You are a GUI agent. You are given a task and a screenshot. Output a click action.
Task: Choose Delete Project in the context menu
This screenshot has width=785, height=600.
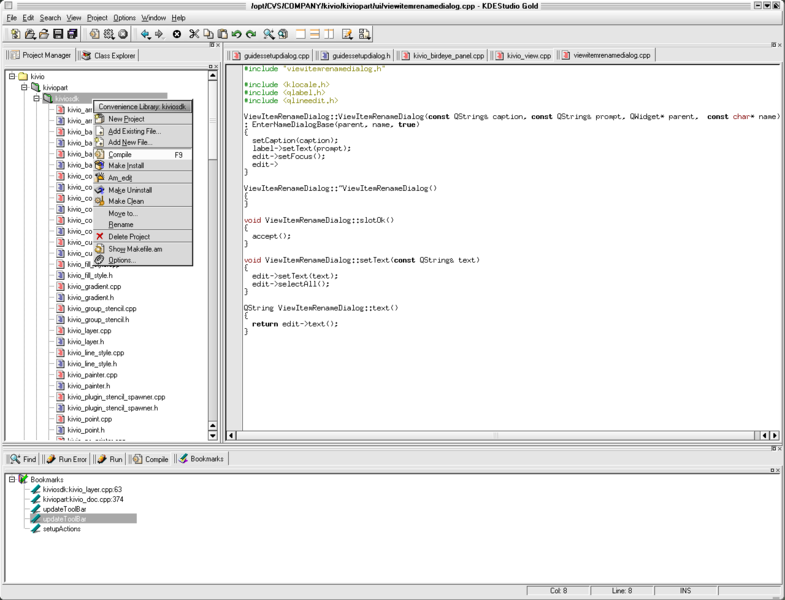(143, 236)
